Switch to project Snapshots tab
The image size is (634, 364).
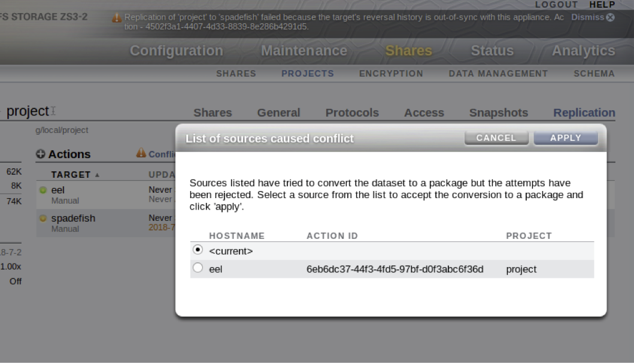tap(499, 113)
